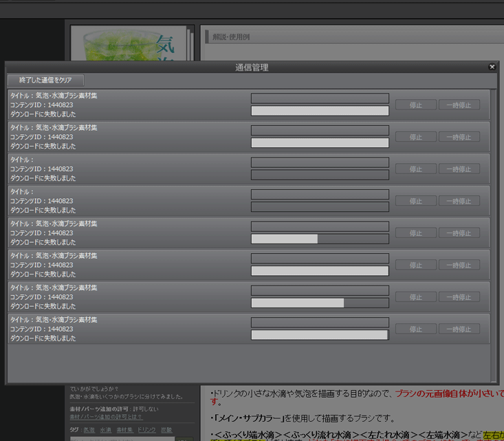
Task: Click the full lower progress bar in the first row
Action: coord(320,111)
